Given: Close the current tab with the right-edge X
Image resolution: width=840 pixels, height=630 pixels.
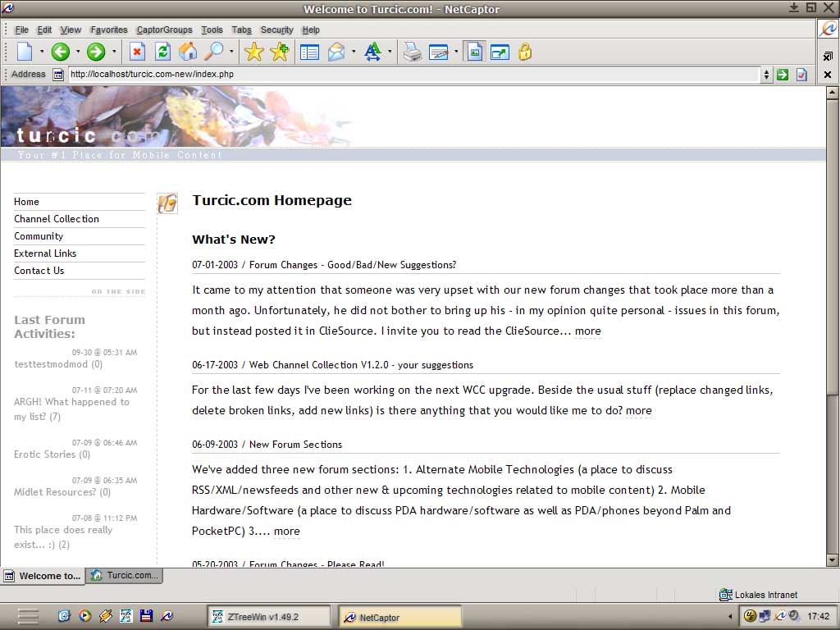Looking at the screenshot, I should click(828, 75).
